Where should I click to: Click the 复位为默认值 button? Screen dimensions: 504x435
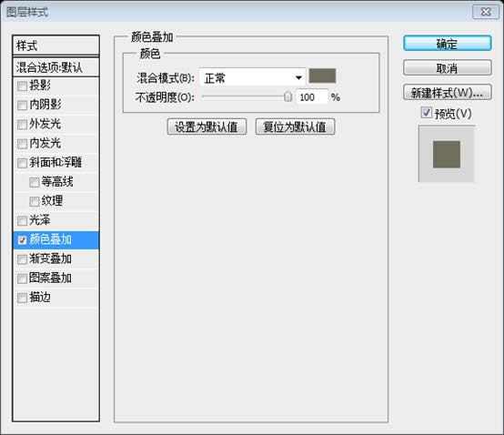[x=295, y=126]
